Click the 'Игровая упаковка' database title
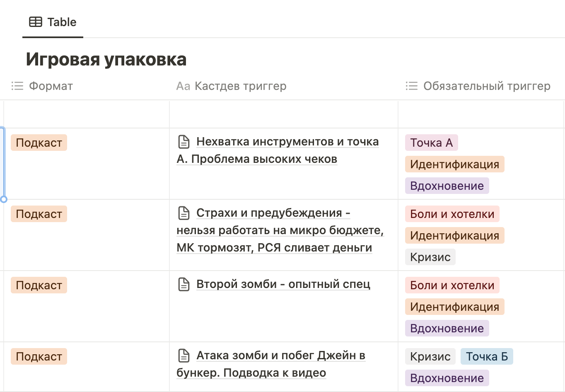This screenshot has width=565, height=392. (106, 59)
